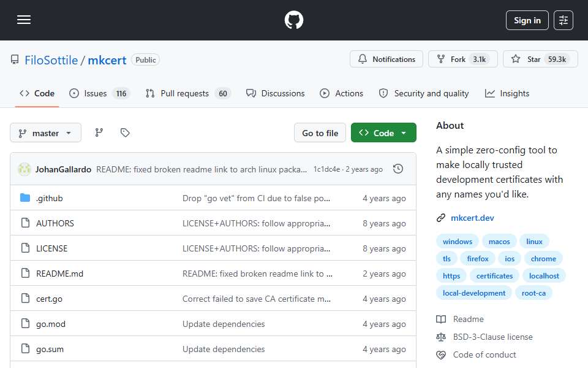Open the hamburger navigation menu
588x368 pixels.
[x=24, y=20]
